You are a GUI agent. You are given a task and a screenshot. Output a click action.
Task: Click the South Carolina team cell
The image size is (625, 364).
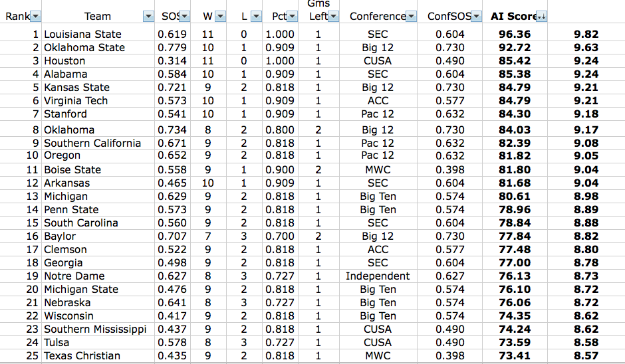point(98,223)
